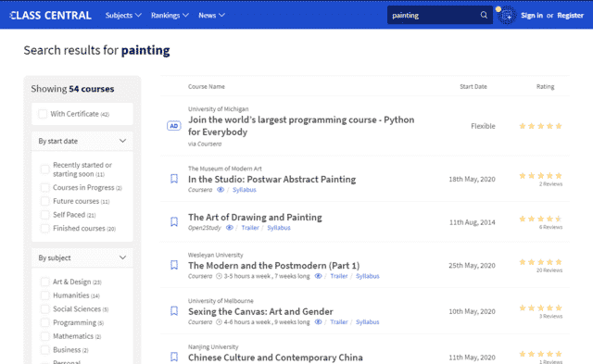Collapse the By subject section
The image size is (593, 364).
[82, 257]
